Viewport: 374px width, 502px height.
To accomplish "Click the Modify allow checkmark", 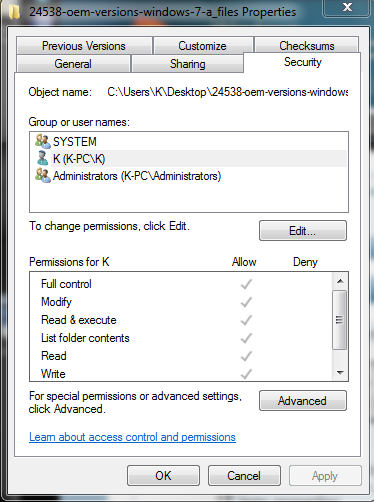I will pos(246,302).
